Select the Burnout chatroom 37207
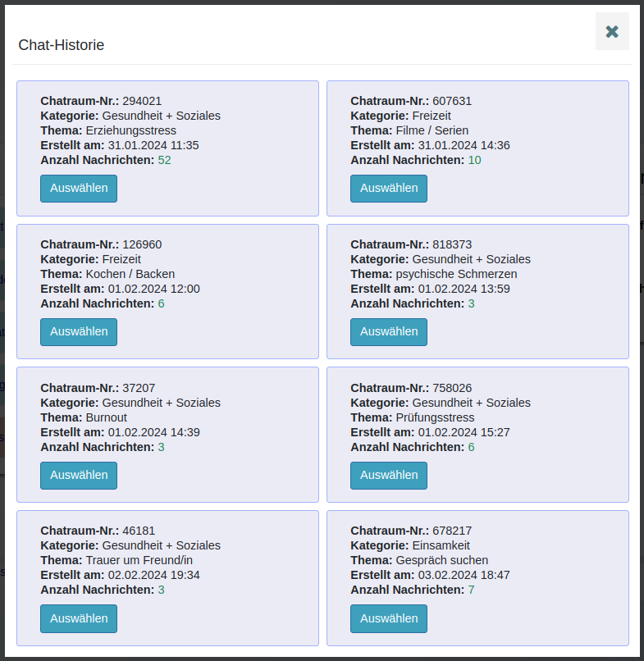644x661 pixels. (79, 475)
